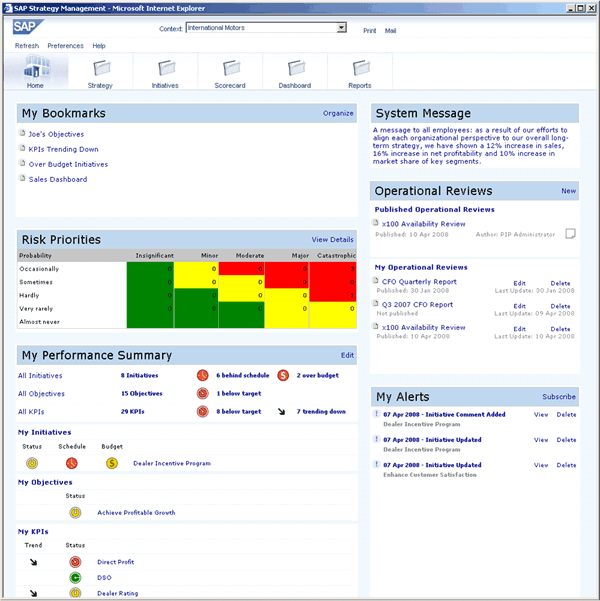Click Edit in My Performance Summary header
Screen dimensions: 600x601
[347, 355]
